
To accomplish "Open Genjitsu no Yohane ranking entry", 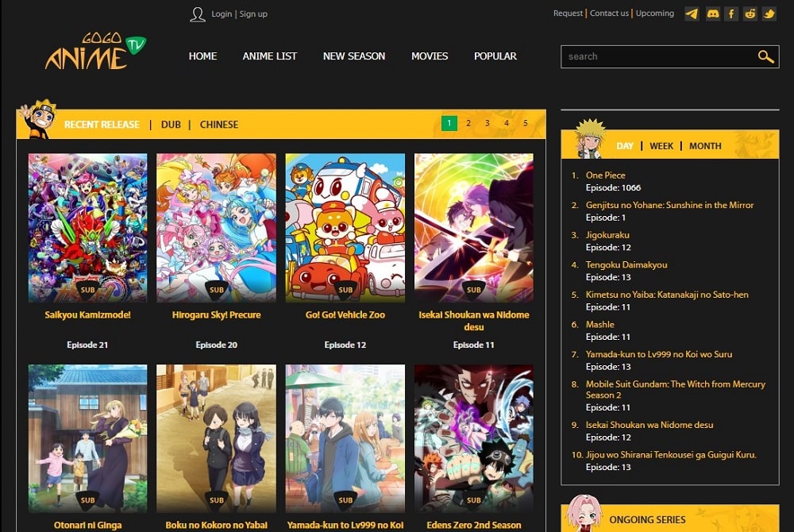I will (x=669, y=205).
